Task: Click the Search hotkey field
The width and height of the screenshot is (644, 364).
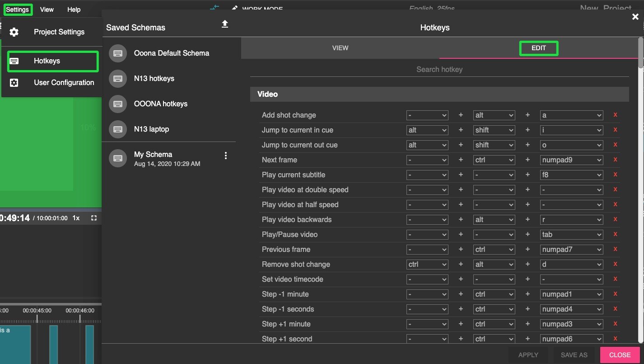Action: (439, 69)
